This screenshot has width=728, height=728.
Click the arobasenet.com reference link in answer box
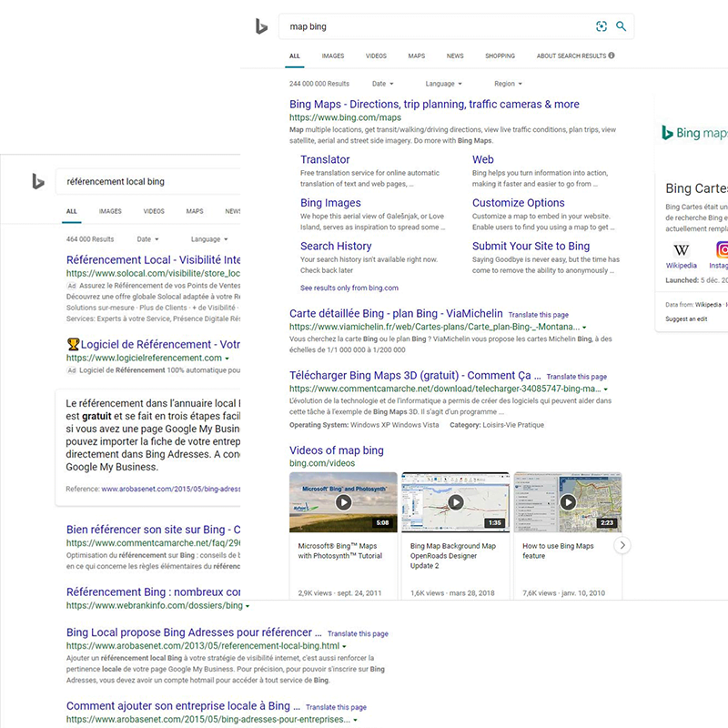coord(171,489)
